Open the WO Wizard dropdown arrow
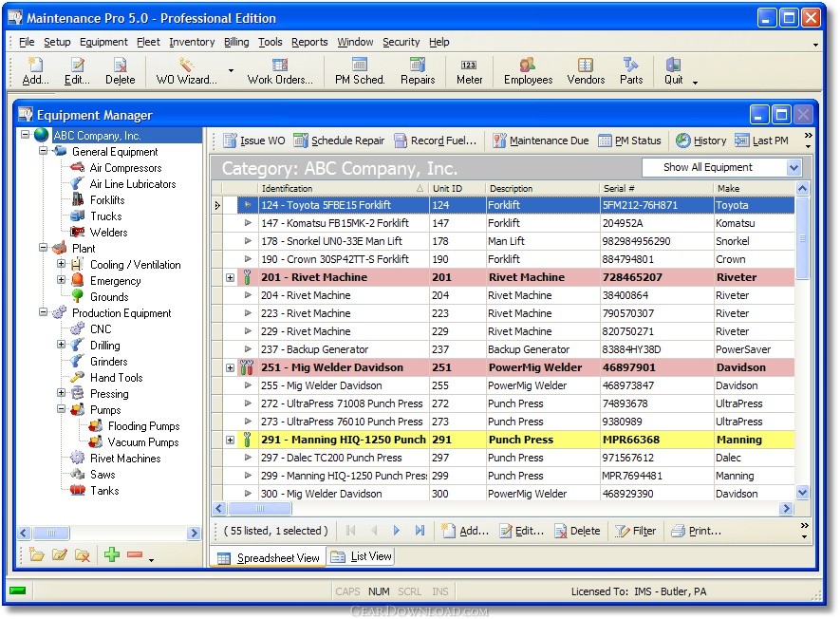840x619 pixels. pos(231,71)
